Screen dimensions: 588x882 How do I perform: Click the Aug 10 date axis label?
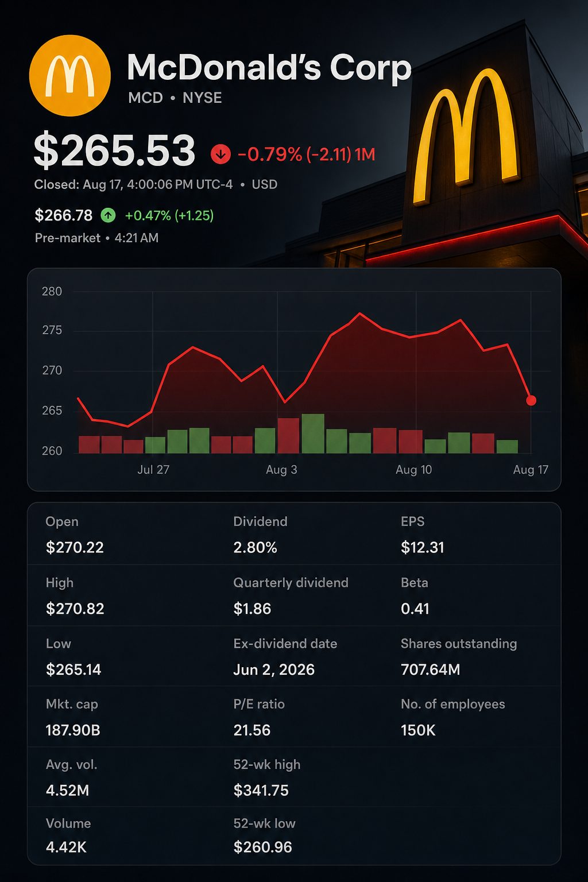tap(413, 470)
